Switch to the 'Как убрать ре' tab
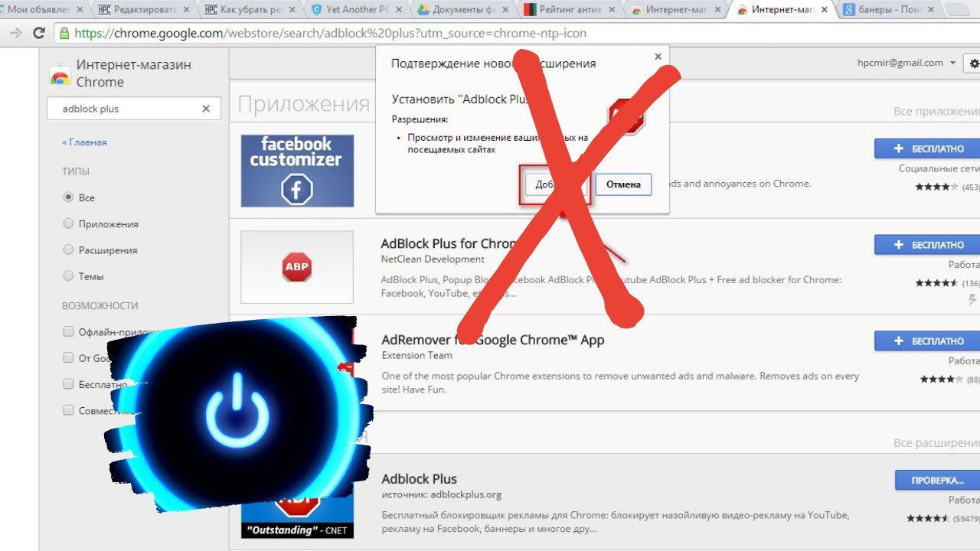 point(250,10)
